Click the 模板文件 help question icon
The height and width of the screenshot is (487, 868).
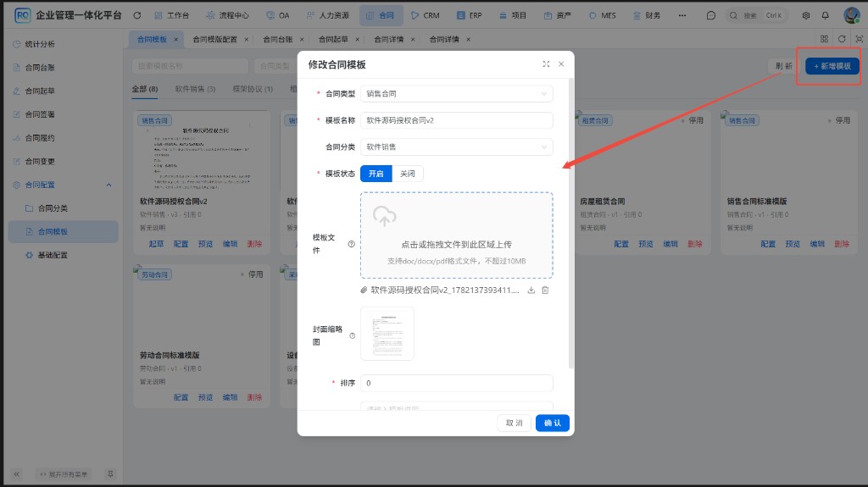[x=352, y=244]
